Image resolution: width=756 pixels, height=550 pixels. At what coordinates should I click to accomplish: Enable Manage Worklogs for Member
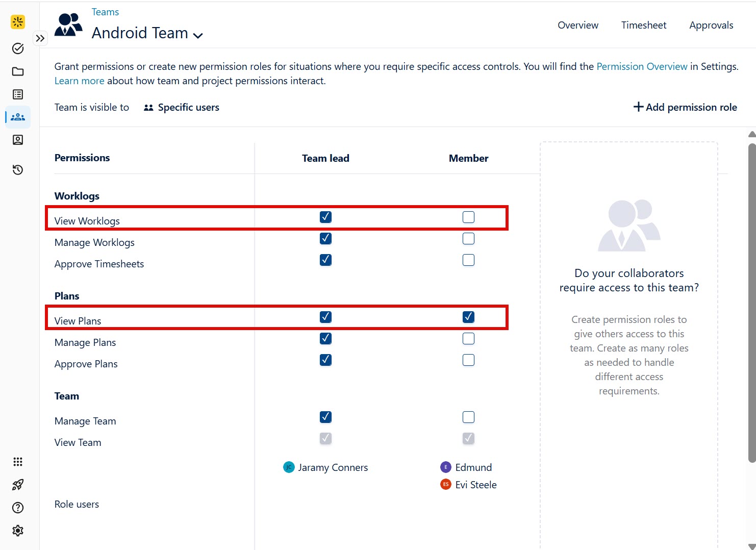click(x=468, y=238)
